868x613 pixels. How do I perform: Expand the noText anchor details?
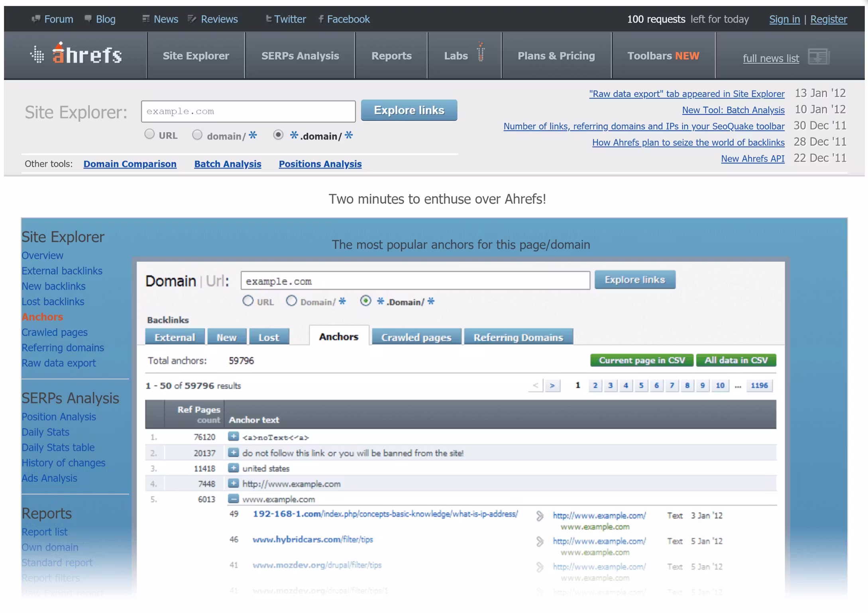pyautogui.click(x=233, y=437)
